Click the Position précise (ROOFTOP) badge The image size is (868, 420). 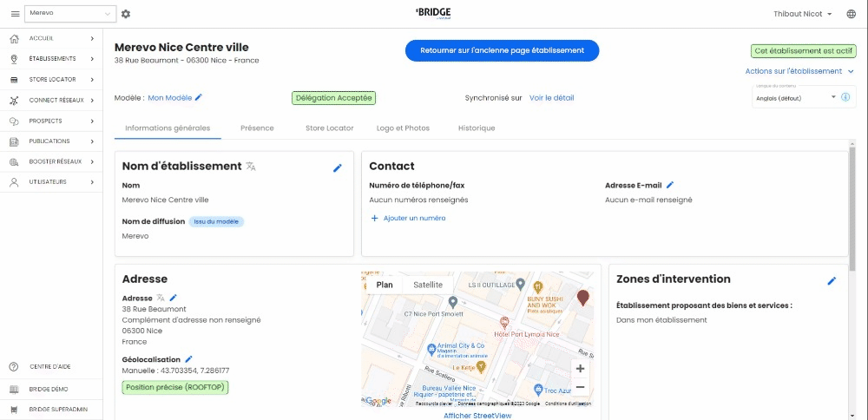pos(175,387)
